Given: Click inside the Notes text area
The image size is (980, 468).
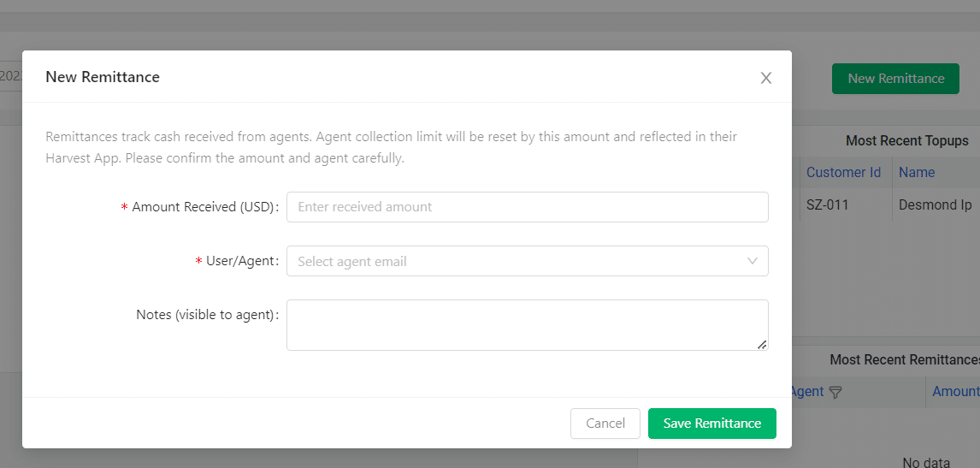Looking at the screenshot, I should [x=527, y=324].
